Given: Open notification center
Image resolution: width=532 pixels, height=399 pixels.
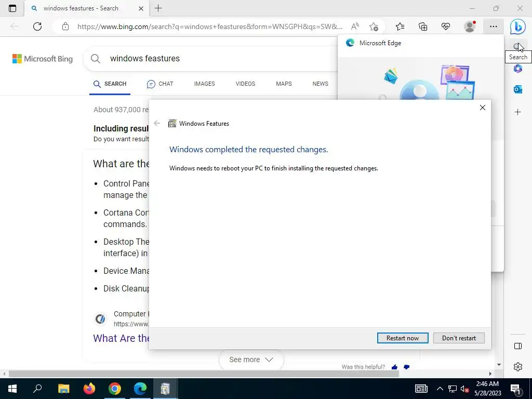Looking at the screenshot, I should pos(515,389).
